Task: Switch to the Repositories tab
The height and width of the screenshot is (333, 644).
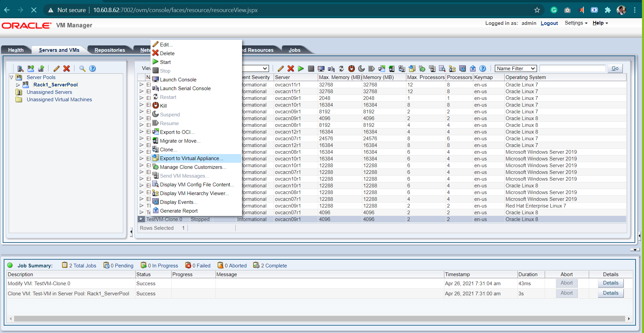Action: [110, 50]
